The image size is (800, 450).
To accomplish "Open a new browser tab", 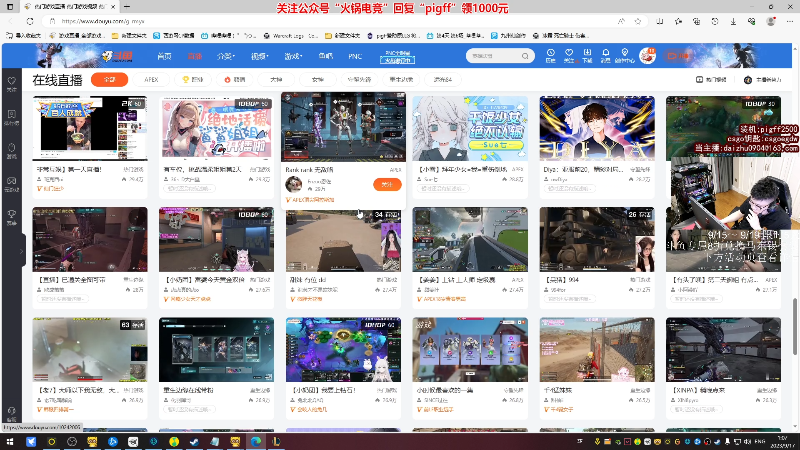I will coord(127,7).
